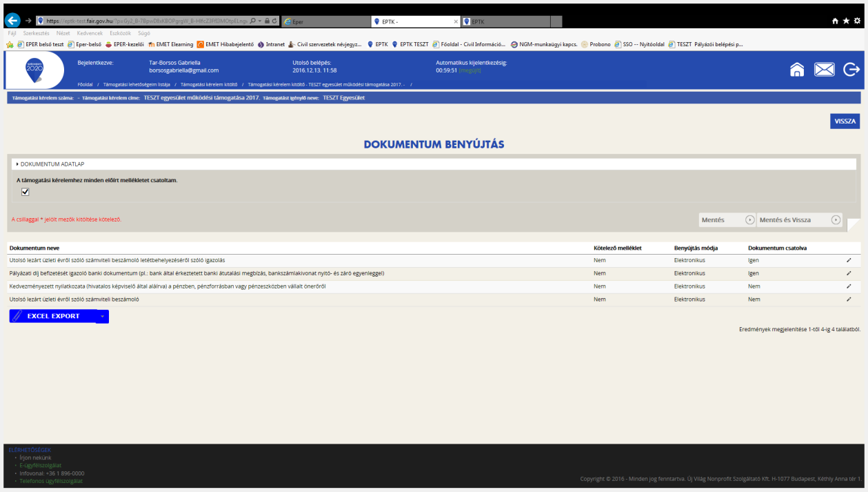Screen dimensions: 868x492
Task: Edit the 'Pályázati díj befizetését' row pencil
Action: pyautogui.click(x=849, y=273)
